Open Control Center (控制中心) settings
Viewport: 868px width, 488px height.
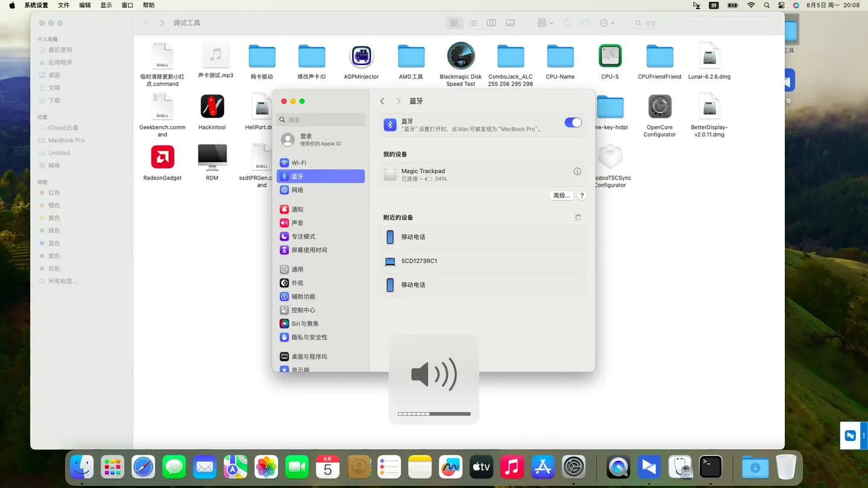coord(303,310)
